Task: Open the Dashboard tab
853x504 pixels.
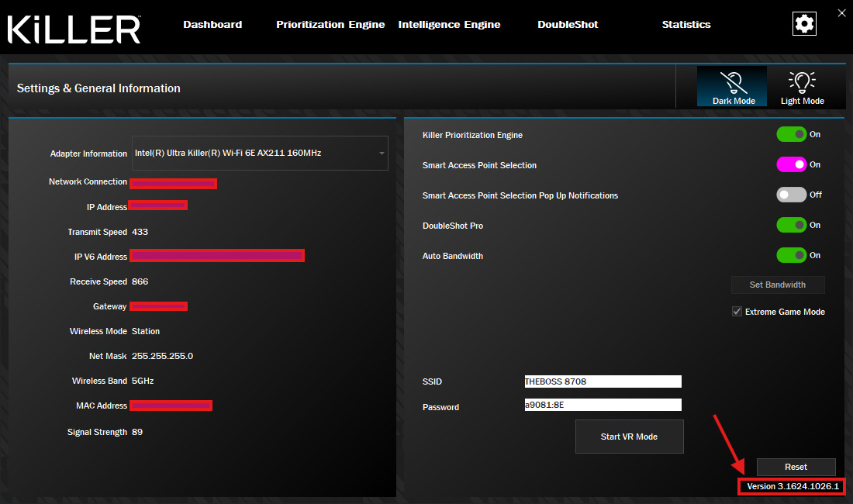Action: pos(212,25)
